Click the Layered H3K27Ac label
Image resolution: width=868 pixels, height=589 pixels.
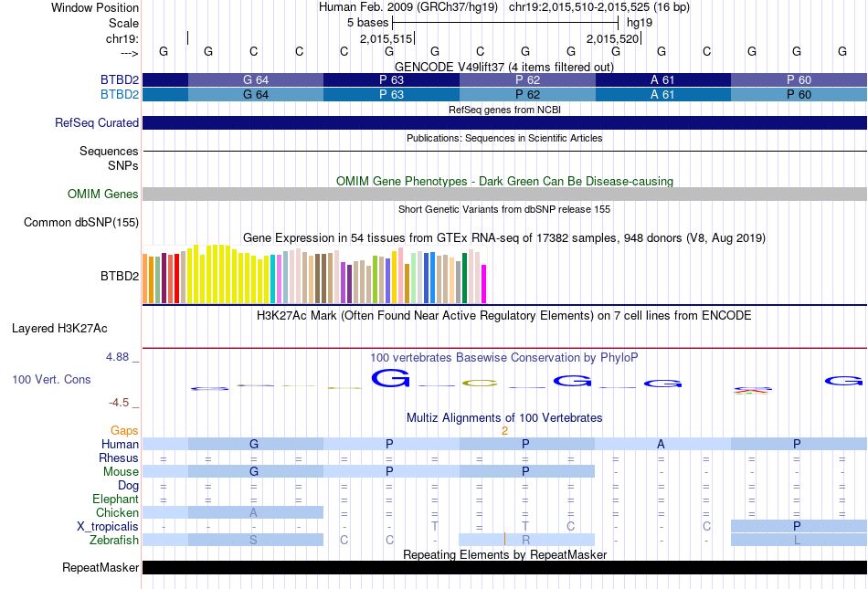(59, 329)
